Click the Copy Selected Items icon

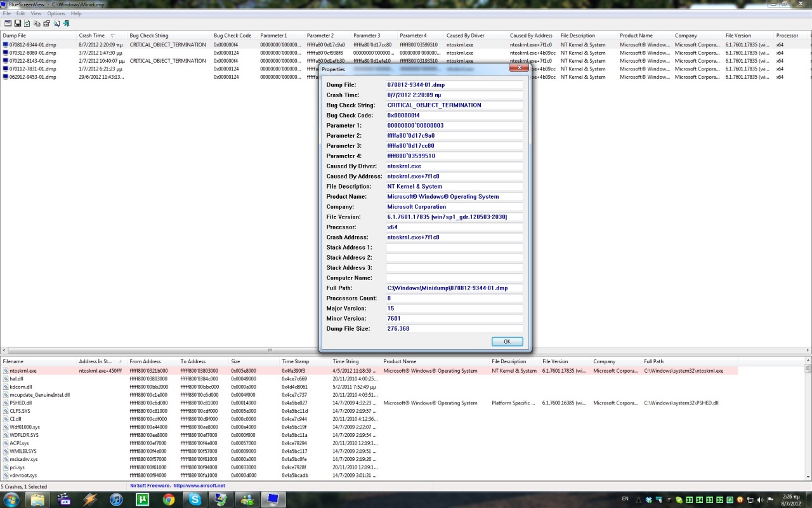pos(37,23)
